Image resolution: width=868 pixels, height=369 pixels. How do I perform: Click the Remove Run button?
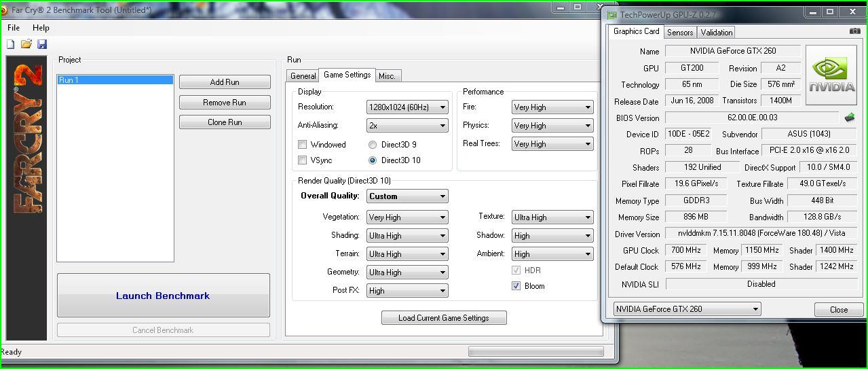point(225,103)
